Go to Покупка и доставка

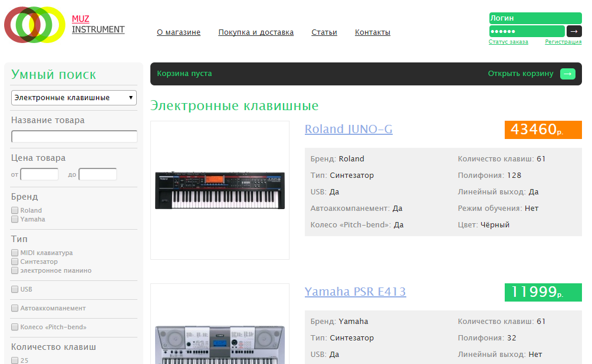(x=256, y=32)
